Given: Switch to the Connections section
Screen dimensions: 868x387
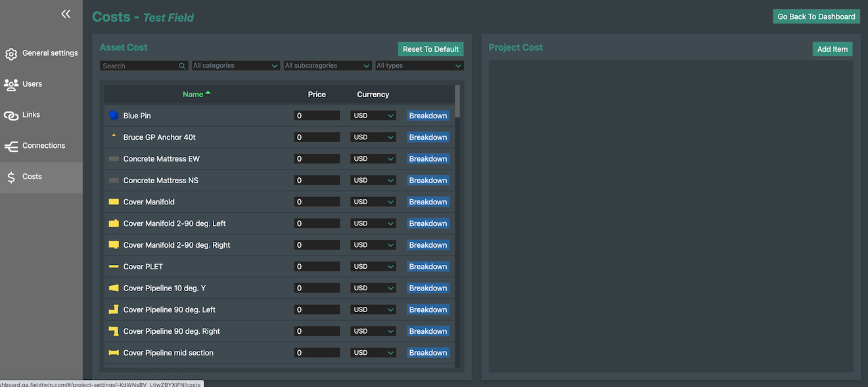Looking at the screenshot, I should [x=43, y=146].
